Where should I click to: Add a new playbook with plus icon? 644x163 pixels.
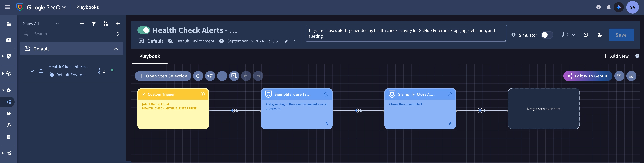coord(118,24)
